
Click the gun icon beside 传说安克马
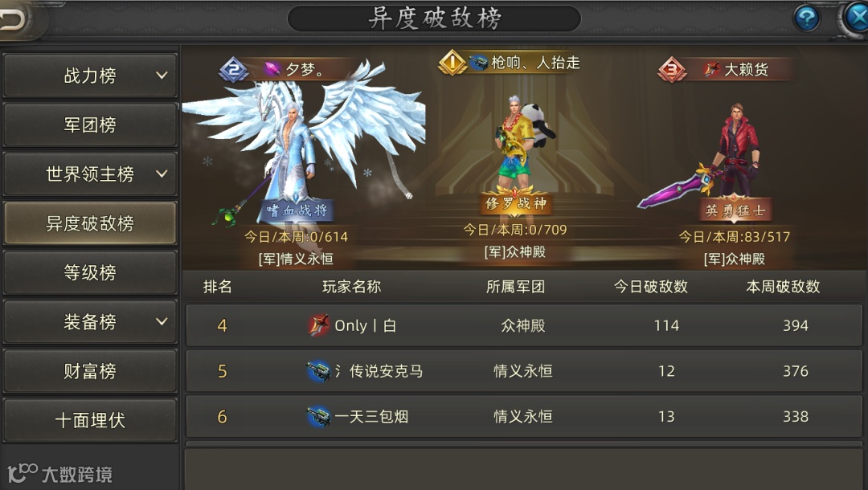coord(318,370)
